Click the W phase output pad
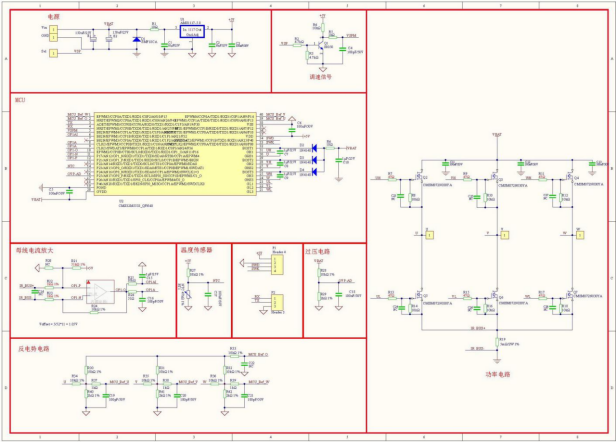 point(580,235)
